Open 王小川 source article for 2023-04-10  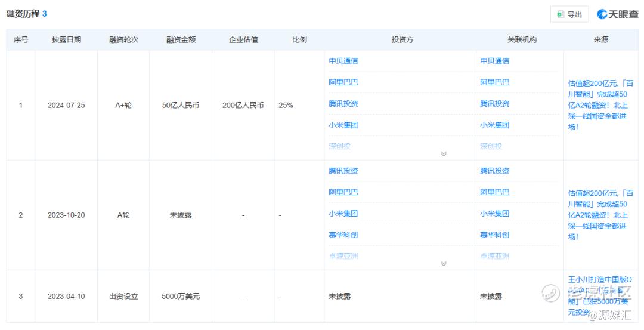(x=600, y=296)
